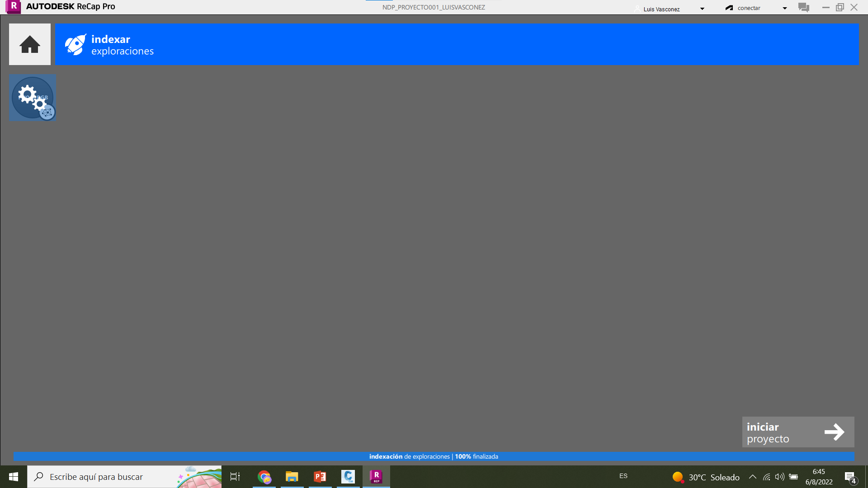
Task: Switch to Chrome in taskbar
Action: point(264,477)
